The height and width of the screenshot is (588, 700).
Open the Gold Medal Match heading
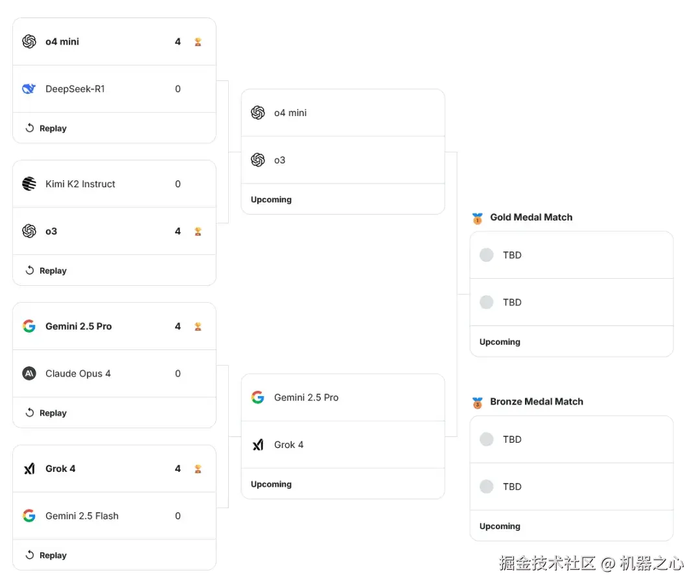(x=531, y=217)
